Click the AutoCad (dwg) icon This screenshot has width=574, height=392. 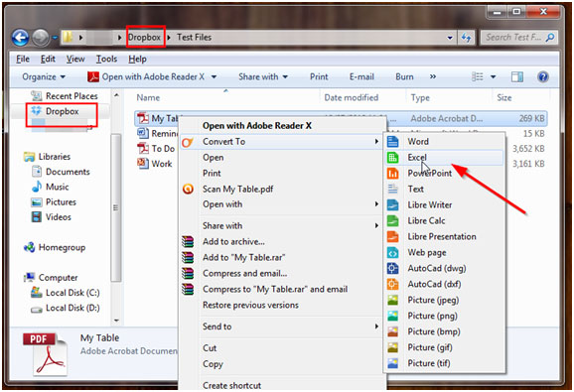(392, 268)
